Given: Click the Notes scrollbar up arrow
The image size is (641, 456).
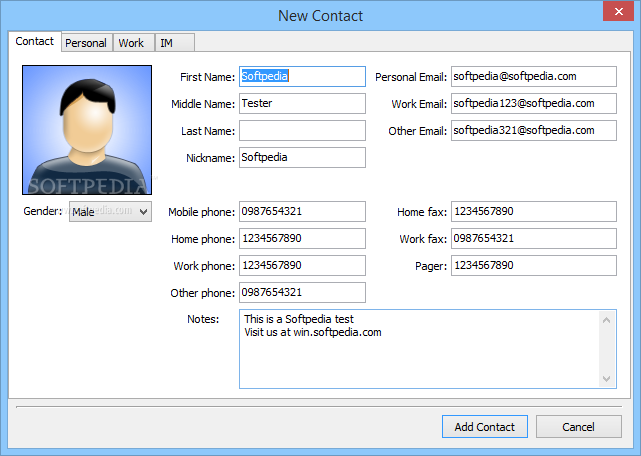Looking at the screenshot, I should click(607, 320).
